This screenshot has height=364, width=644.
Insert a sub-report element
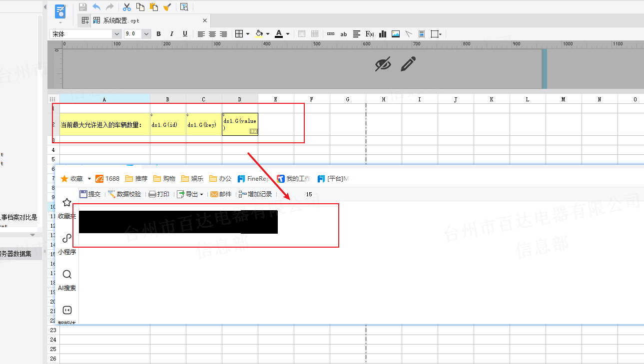[x=422, y=34]
